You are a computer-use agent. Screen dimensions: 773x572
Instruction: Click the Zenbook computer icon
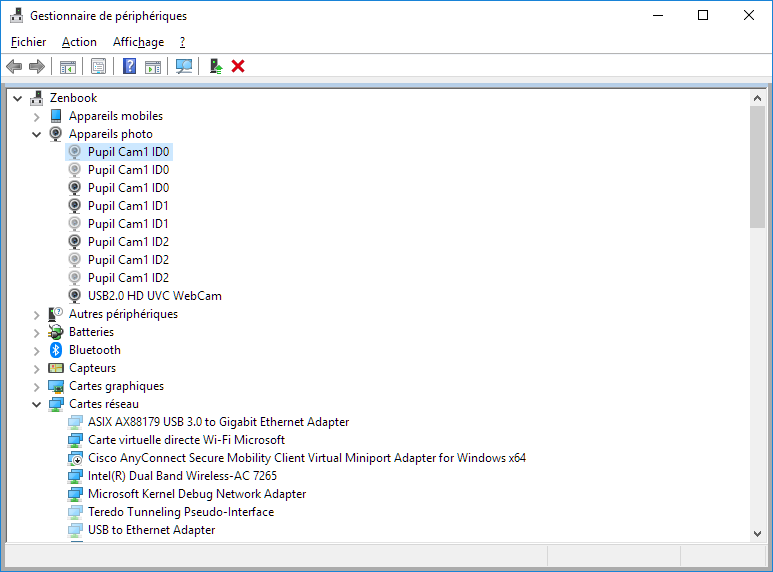tap(36, 98)
